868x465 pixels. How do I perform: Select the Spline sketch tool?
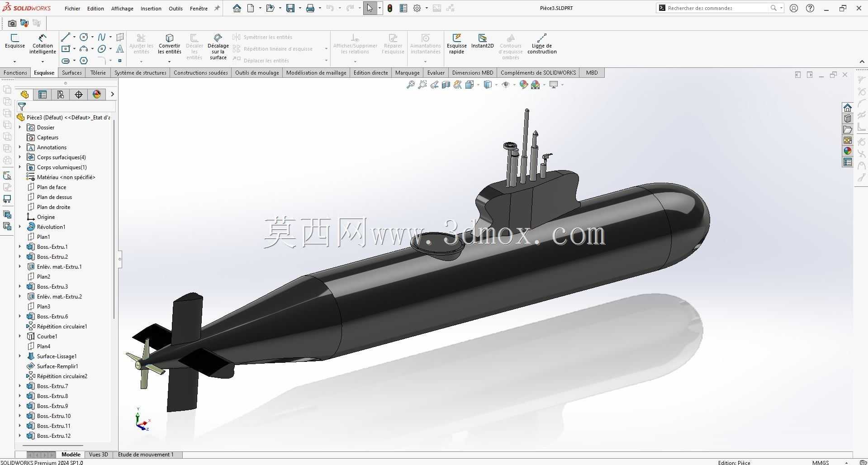pyautogui.click(x=102, y=37)
